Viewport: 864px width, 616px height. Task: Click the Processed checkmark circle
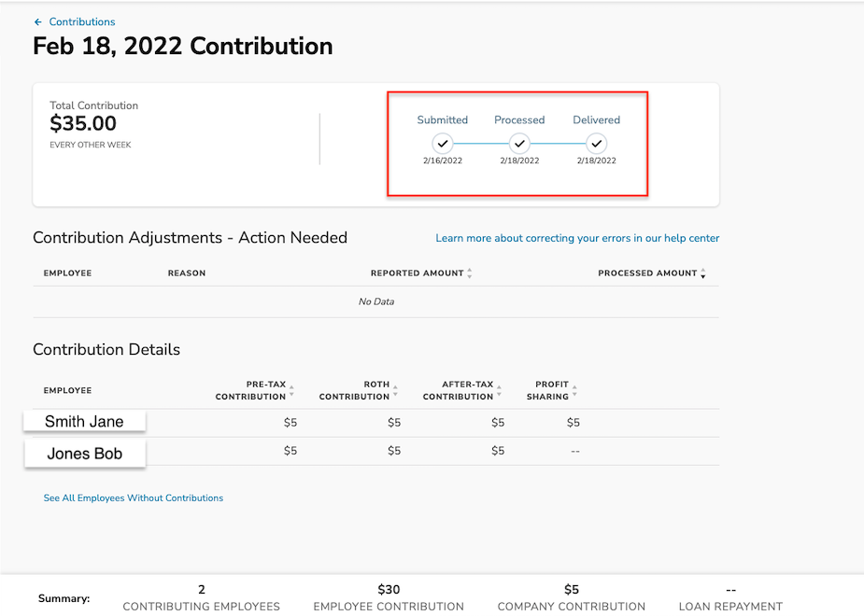click(519, 144)
